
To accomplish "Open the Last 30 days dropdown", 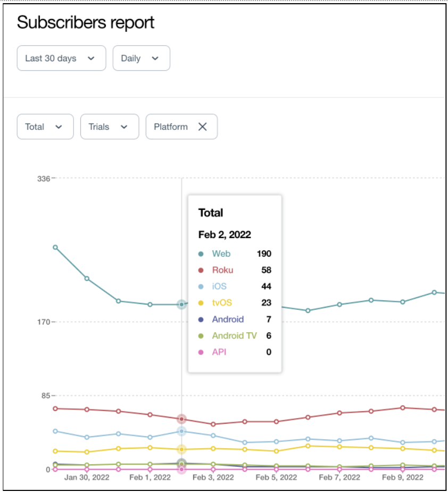I will [x=61, y=58].
